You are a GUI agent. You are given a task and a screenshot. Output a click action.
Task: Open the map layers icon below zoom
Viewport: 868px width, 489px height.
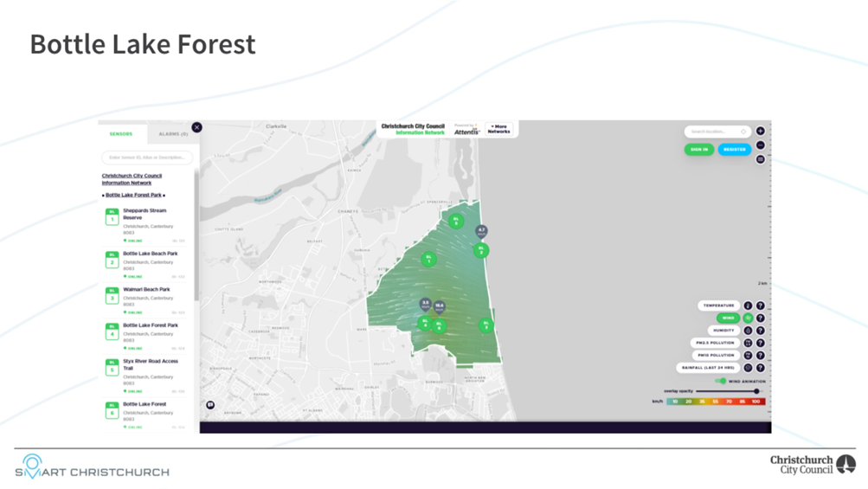tap(761, 159)
